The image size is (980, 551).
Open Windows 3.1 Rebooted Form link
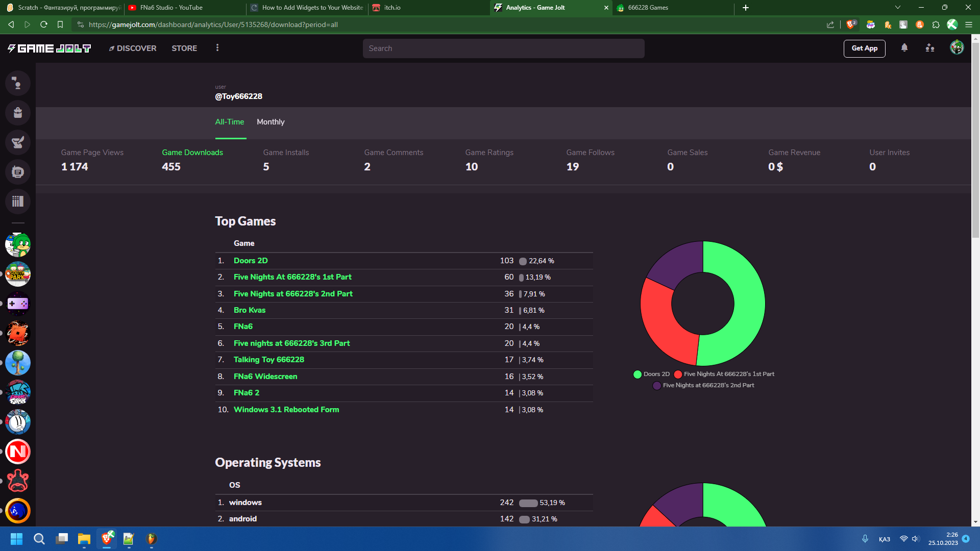pyautogui.click(x=286, y=410)
